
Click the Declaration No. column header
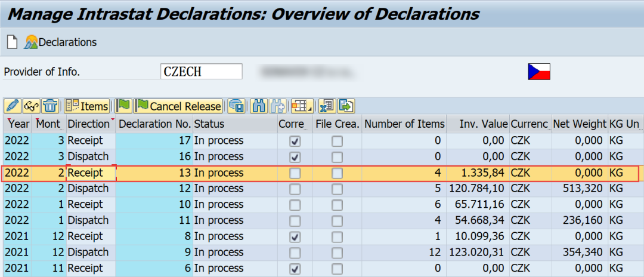[154, 124]
